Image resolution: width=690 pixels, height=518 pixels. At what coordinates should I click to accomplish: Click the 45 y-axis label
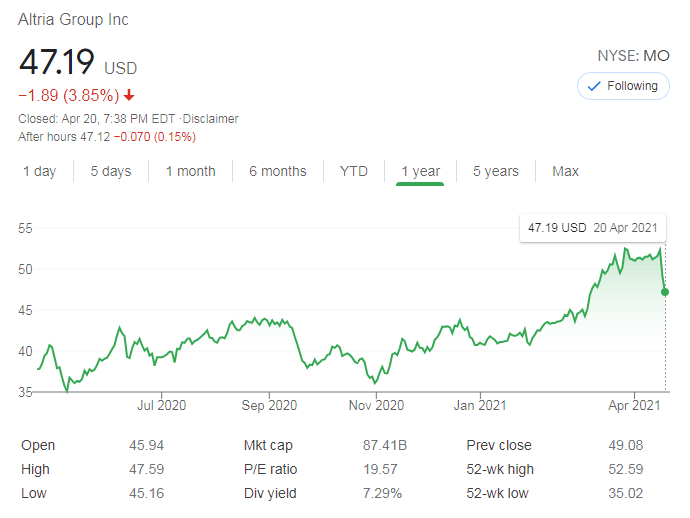click(25, 310)
